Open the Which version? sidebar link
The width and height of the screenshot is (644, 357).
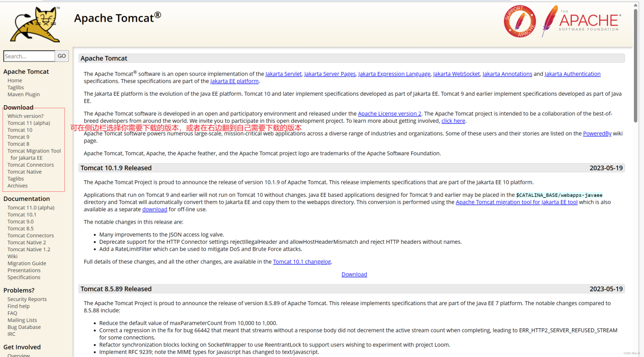[x=25, y=116]
